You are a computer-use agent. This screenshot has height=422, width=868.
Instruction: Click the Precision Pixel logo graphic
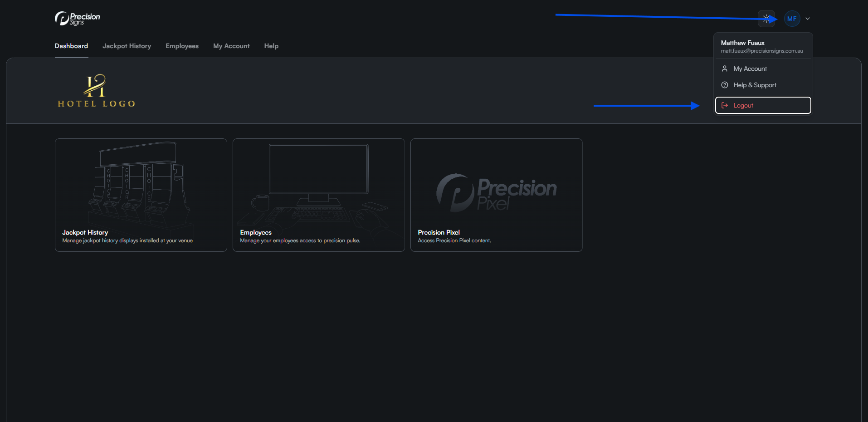pyautogui.click(x=496, y=192)
